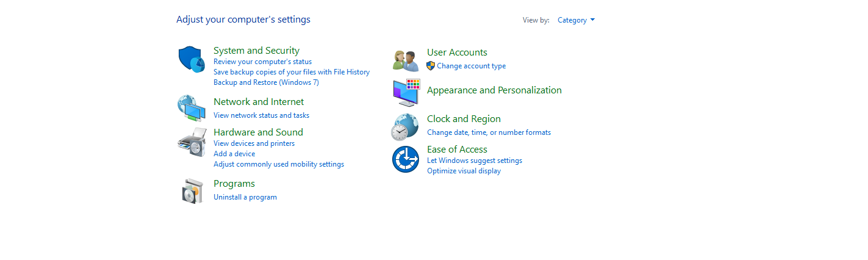Open Backup and Restore (Windows 7)
Viewport: 868px width, 260px height.
click(266, 82)
